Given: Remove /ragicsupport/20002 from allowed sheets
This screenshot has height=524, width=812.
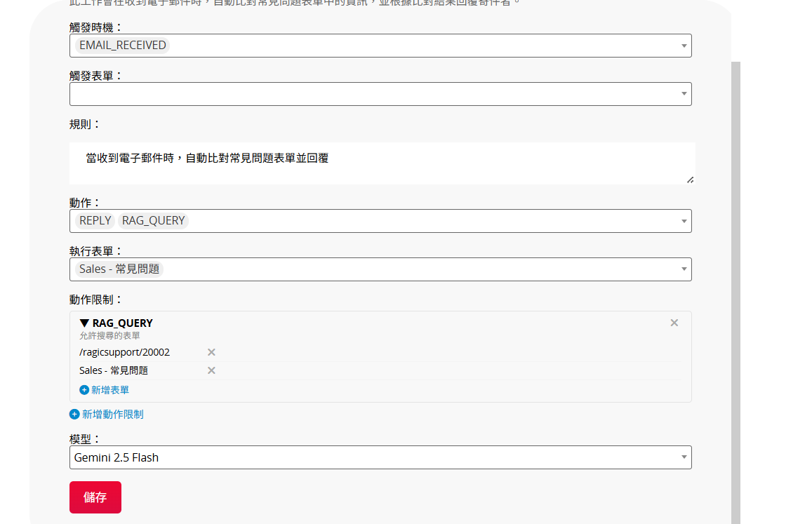Looking at the screenshot, I should point(211,352).
